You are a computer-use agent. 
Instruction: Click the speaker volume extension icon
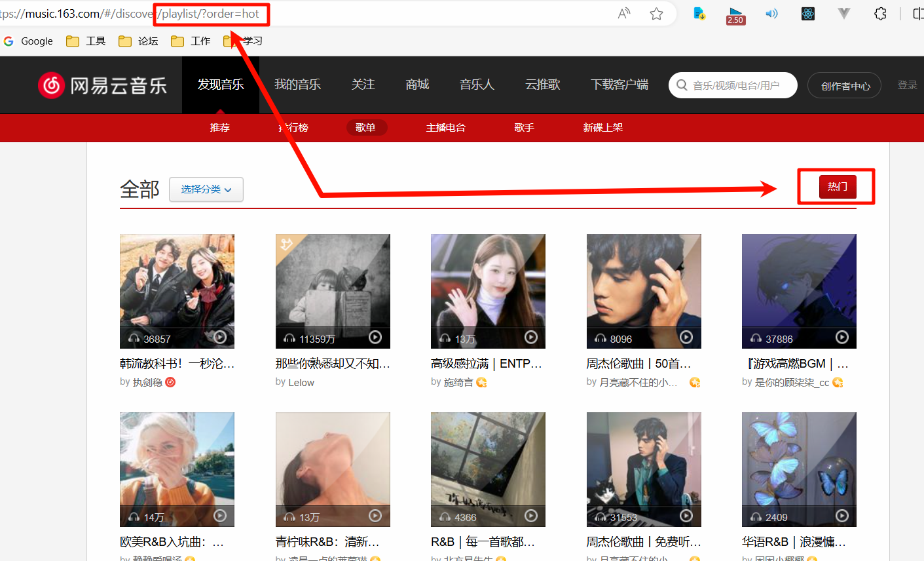(772, 14)
